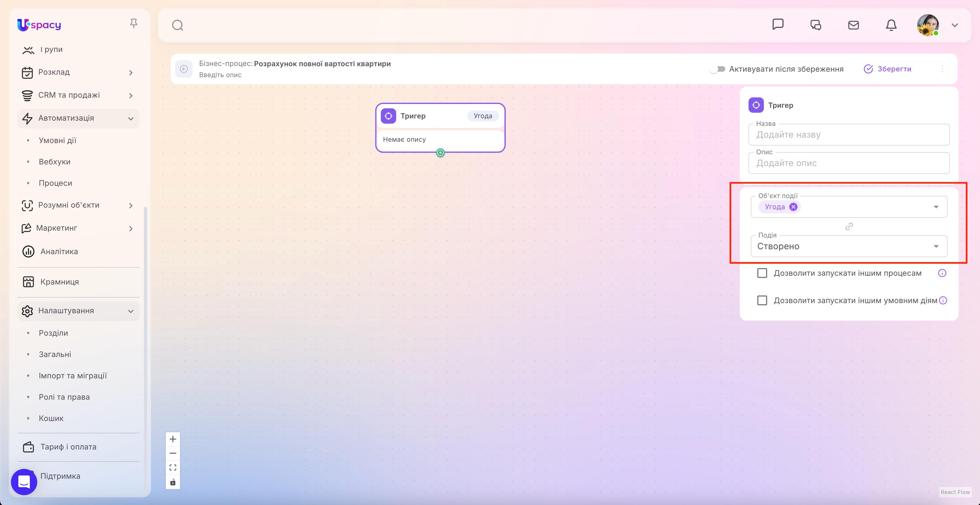Zoom in the canvas with plus

[x=173, y=439]
